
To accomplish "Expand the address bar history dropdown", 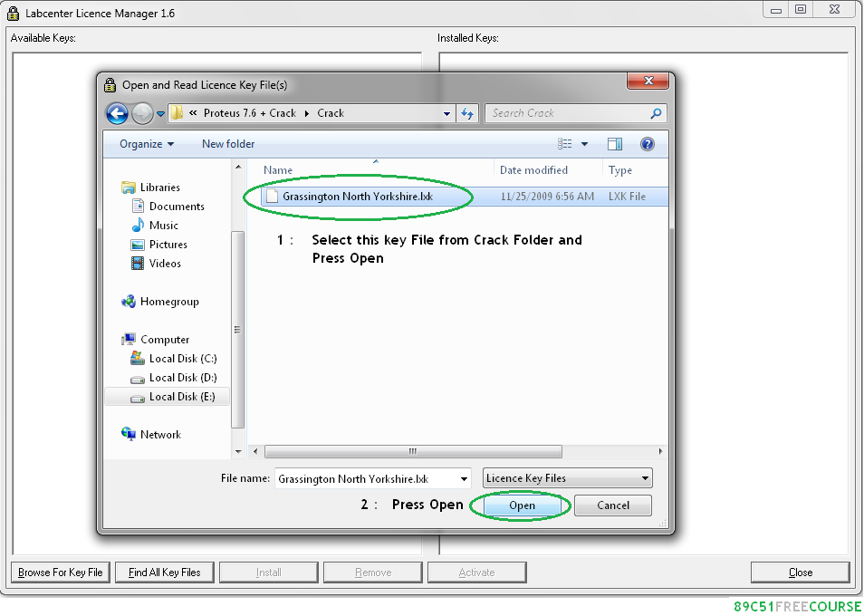I will tap(446, 113).
